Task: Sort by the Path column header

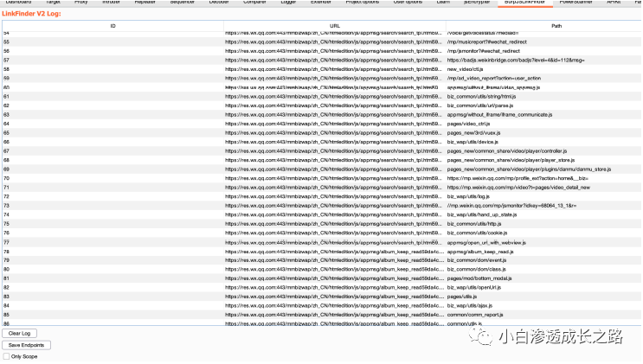Action: click(x=556, y=26)
